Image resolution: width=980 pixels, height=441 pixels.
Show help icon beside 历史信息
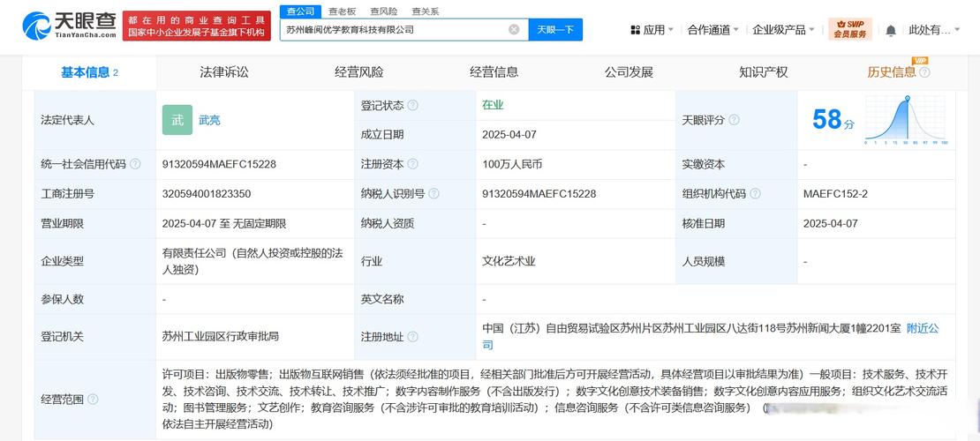coord(924,72)
